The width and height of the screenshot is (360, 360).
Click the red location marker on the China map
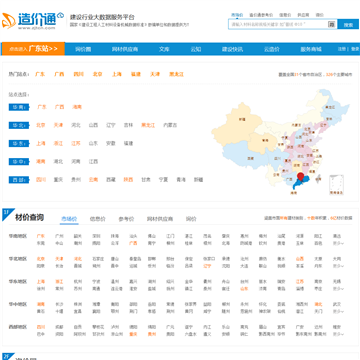pyautogui.click(x=301, y=177)
